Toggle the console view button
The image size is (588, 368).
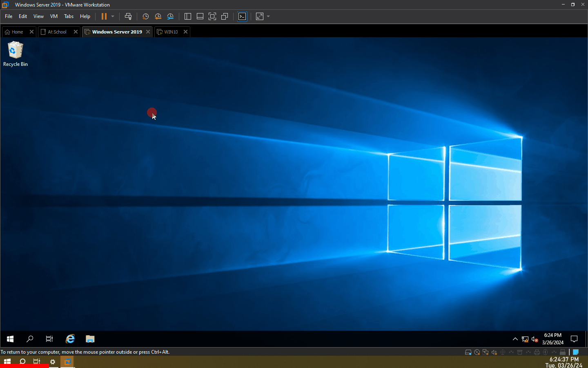(x=242, y=16)
